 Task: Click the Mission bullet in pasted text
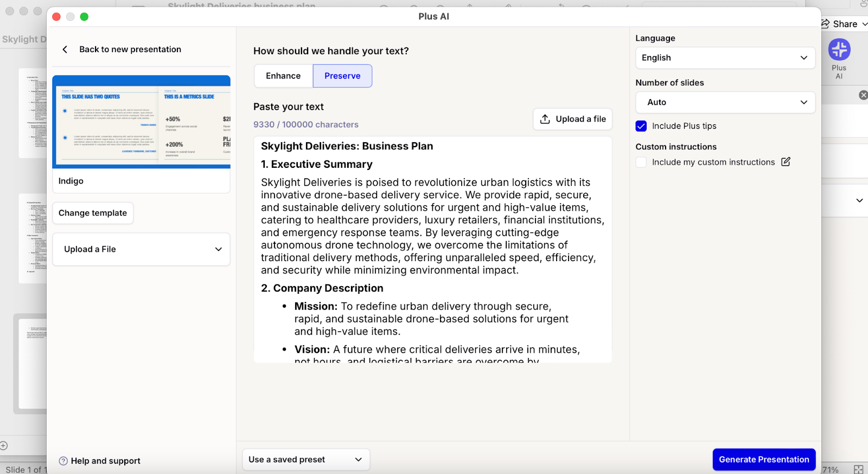(x=431, y=319)
